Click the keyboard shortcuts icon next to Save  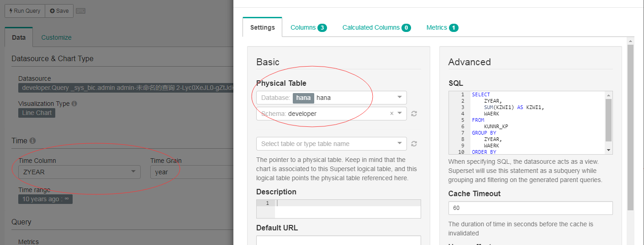[x=81, y=11]
